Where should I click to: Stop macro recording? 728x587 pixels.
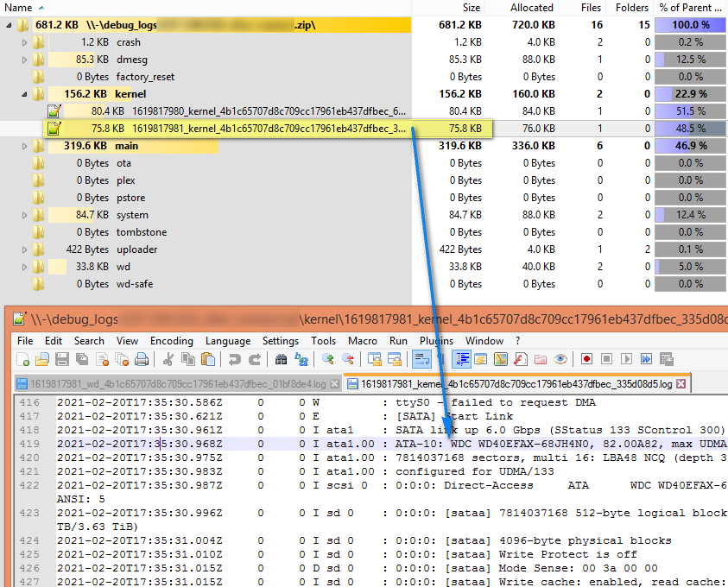pos(606,359)
